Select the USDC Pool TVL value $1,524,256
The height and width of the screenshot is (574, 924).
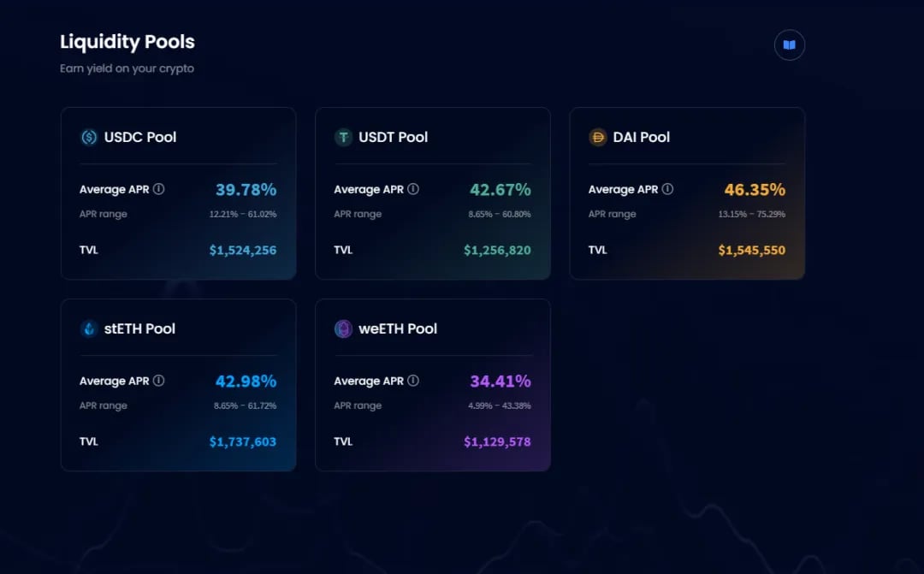(243, 251)
